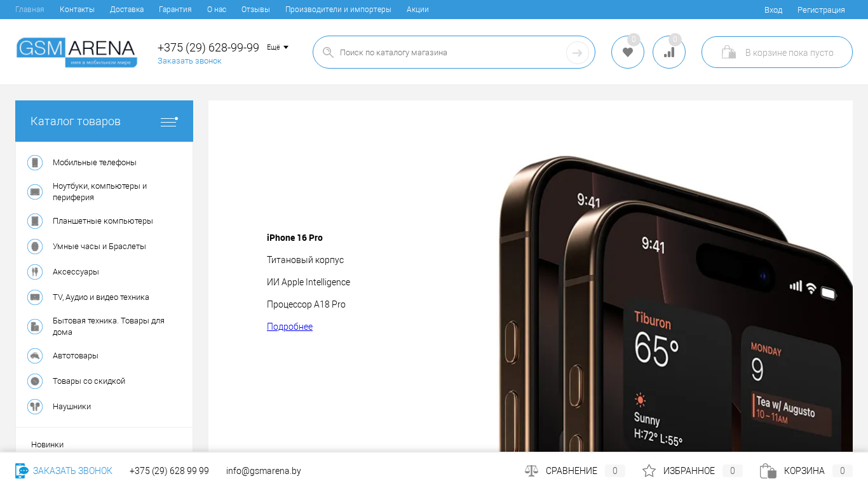This screenshot has height=488, width=868.
Task: Click the 'Титановый корпус' banner text
Action: click(305, 260)
